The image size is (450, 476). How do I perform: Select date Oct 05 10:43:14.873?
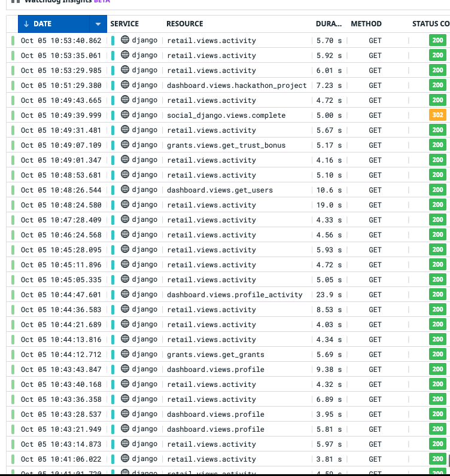click(x=61, y=444)
